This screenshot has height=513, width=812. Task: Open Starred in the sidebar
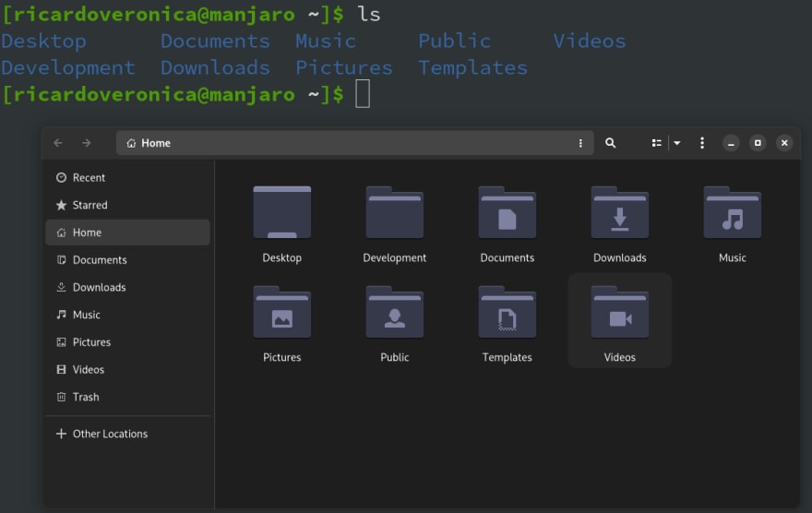[x=127, y=205]
